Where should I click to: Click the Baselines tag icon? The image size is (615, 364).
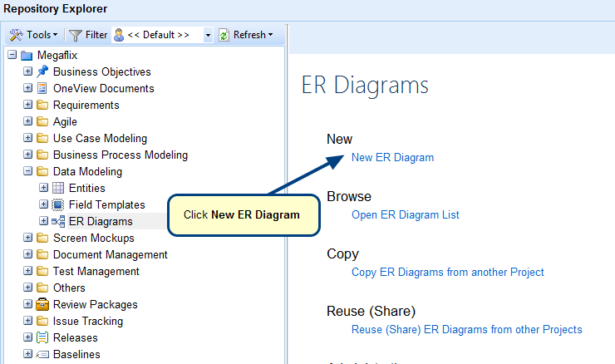tap(42, 355)
